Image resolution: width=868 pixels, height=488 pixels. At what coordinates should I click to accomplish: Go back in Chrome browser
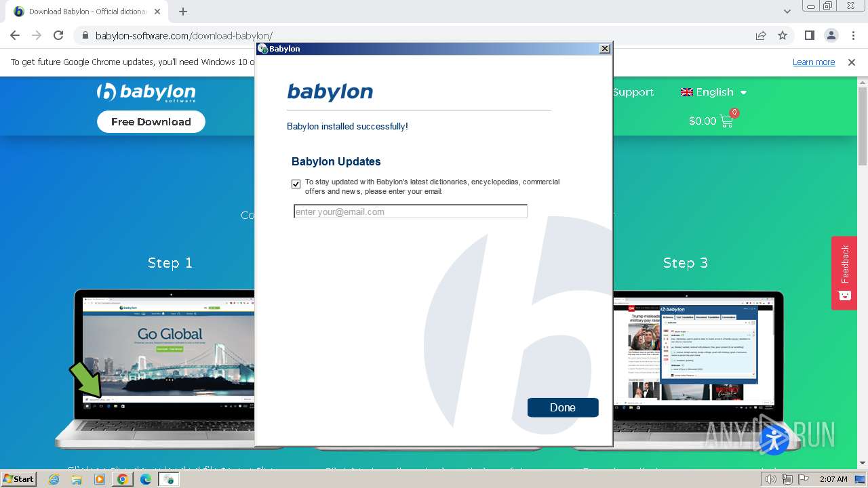15,35
